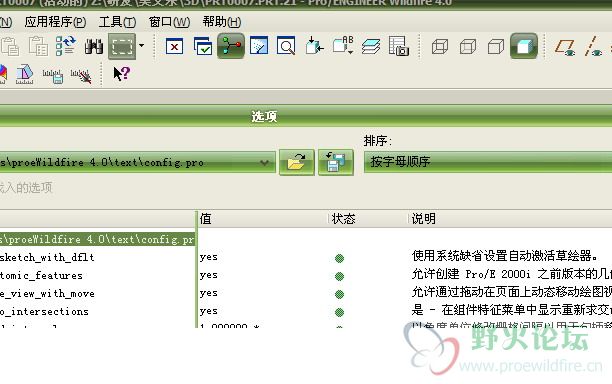612x384 pixels.
Task: Click the magnifier zoom window icon
Action: point(286,46)
